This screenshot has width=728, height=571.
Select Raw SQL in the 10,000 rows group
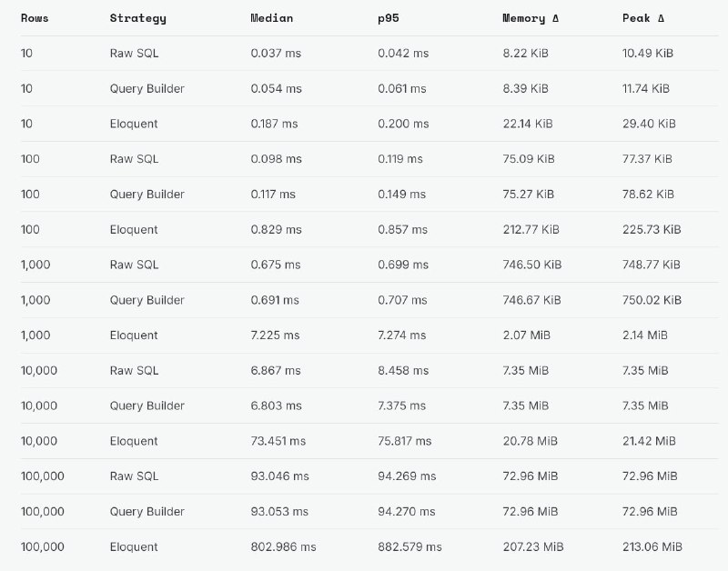pos(134,371)
